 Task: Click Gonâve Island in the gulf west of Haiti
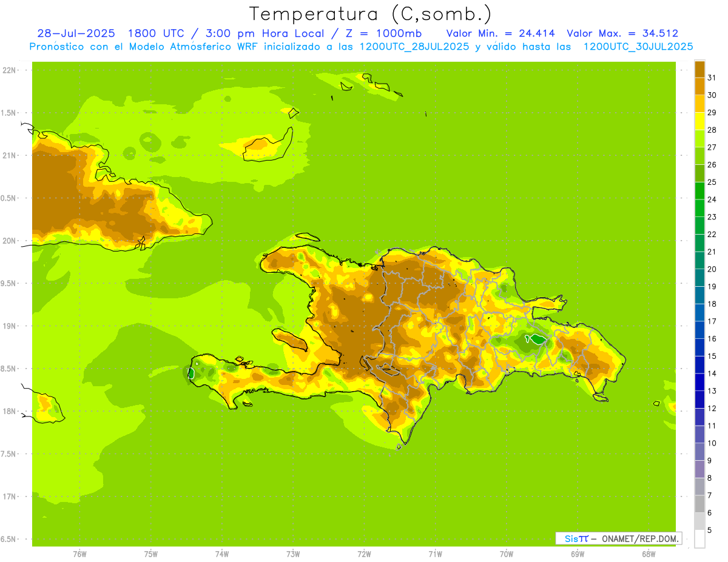click(x=290, y=339)
